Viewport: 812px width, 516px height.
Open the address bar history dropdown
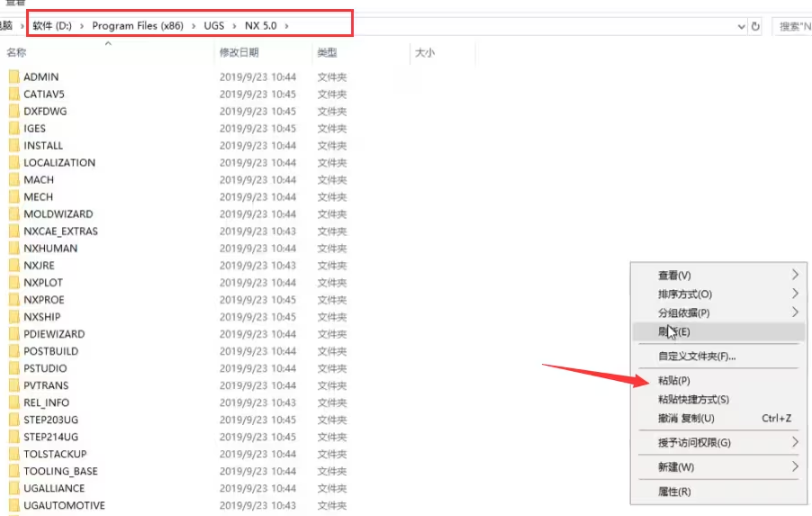(x=741, y=26)
